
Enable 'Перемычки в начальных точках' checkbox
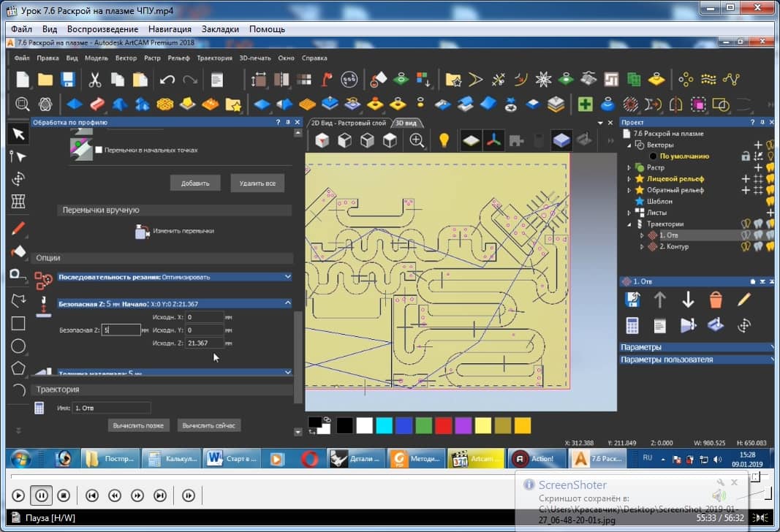[x=99, y=150]
